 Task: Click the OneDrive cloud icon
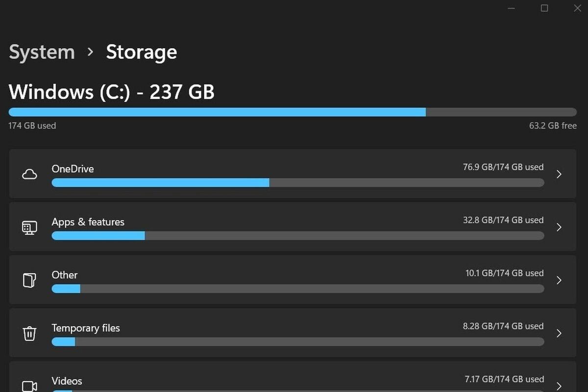point(29,174)
